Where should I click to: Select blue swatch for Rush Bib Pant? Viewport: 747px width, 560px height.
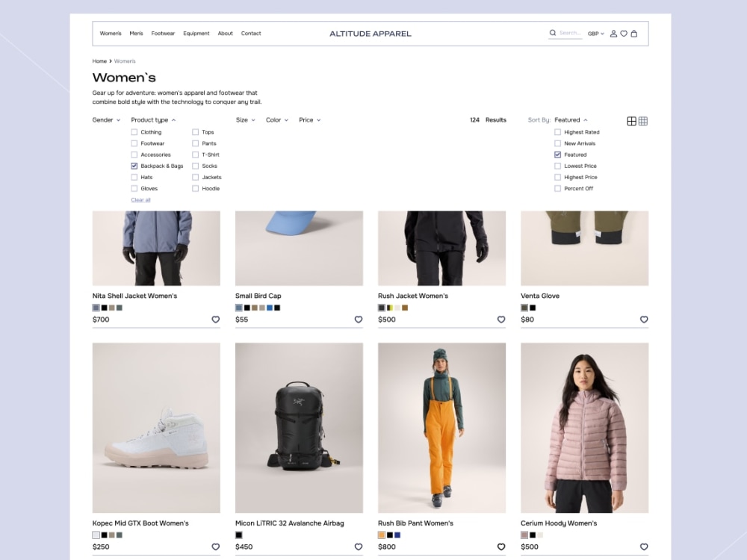pyautogui.click(x=397, y=535)
